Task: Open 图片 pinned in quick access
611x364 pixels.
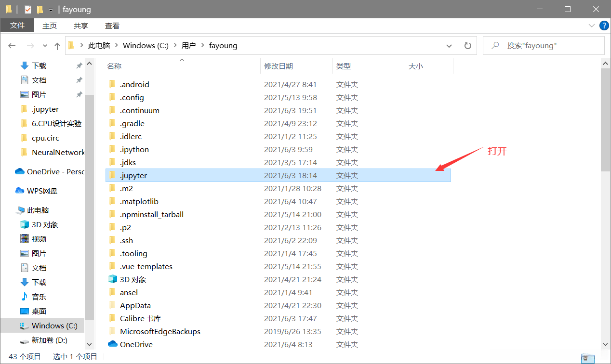Action: pyautogui.click(x=39, y=94)
